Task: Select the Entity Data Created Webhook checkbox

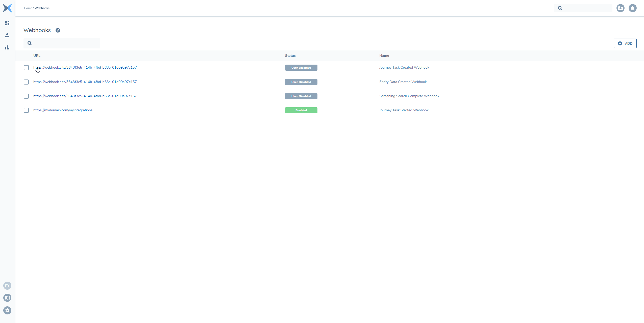Action: coord(26,82)
